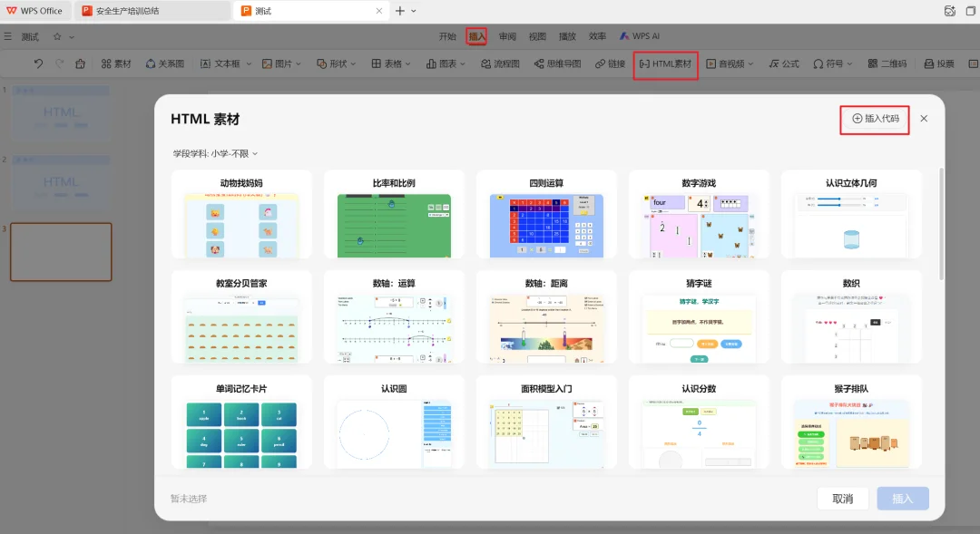
Task: Expand the 表格 dropdown arrow
Action: (x=408, y=64)
